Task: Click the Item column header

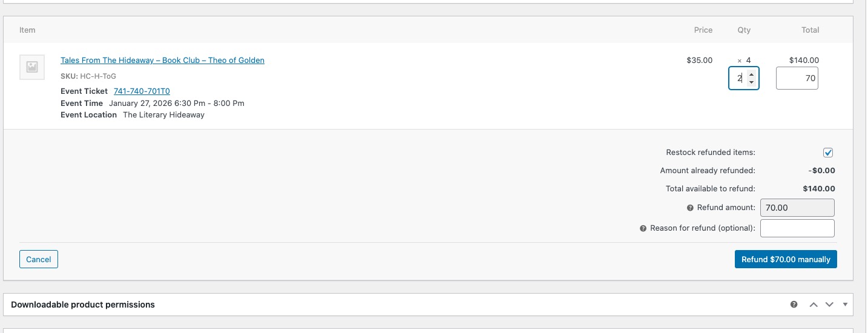Action: [27, 30]
